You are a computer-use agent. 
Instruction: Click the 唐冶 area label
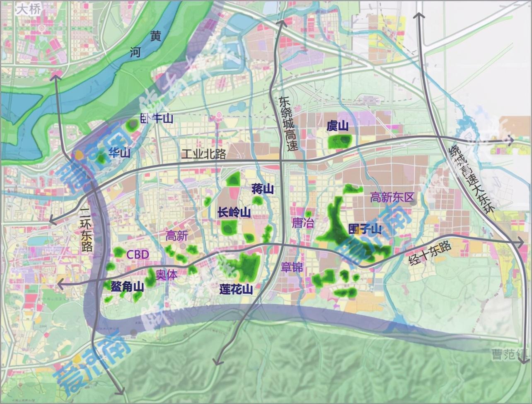(x=303, y=223)
